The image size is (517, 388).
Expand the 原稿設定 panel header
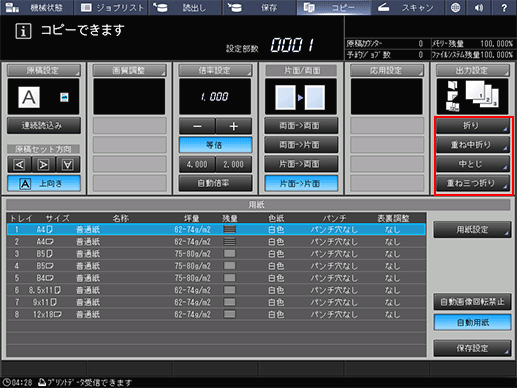[44, 70]
